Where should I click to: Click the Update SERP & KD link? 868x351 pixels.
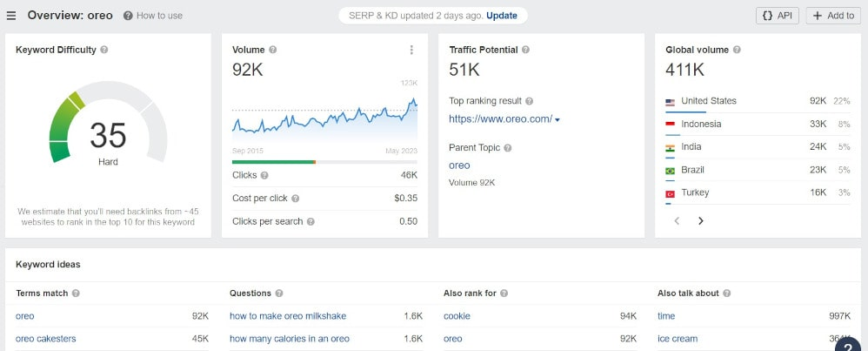pos(502,16)
